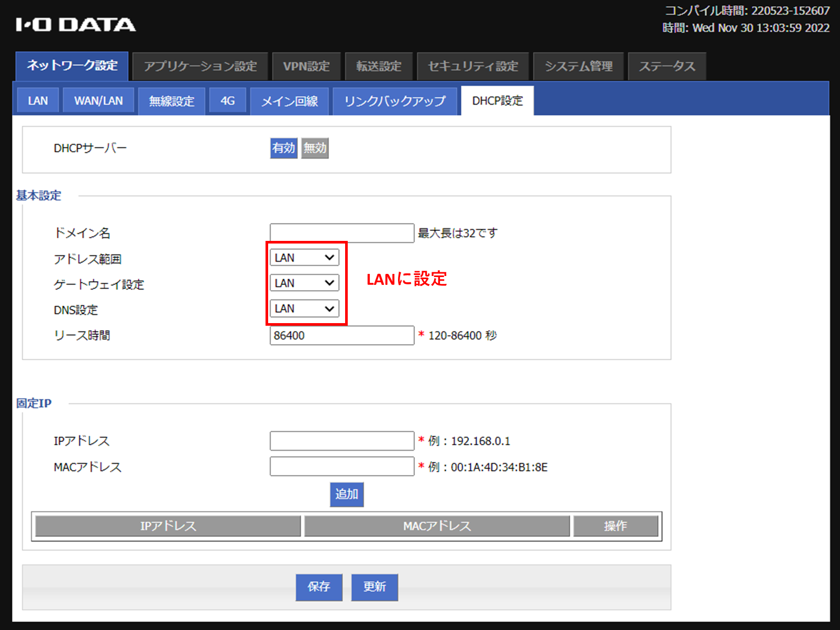
Task: Open the アプリケーション設定 tab
Action: click(201, 66)
